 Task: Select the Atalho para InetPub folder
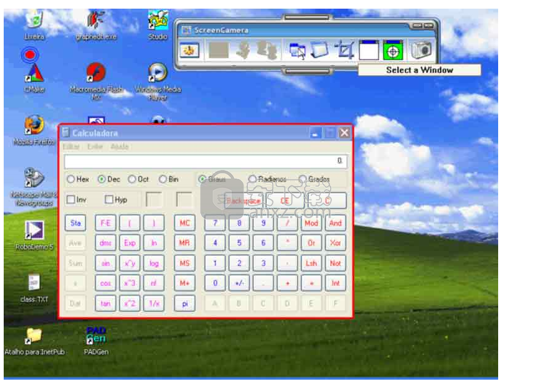tap(34, 341)
